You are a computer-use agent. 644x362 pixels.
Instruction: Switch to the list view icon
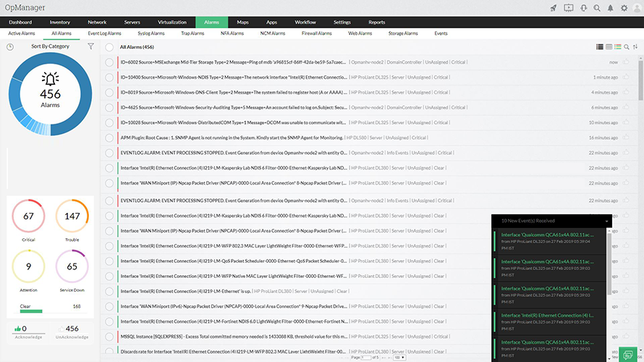pos(600,47)
